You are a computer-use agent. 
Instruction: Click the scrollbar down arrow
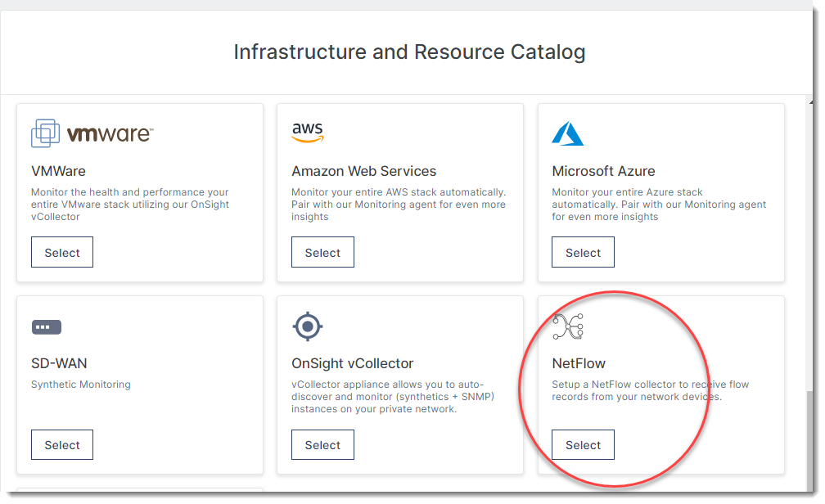[x=811, y=488]
